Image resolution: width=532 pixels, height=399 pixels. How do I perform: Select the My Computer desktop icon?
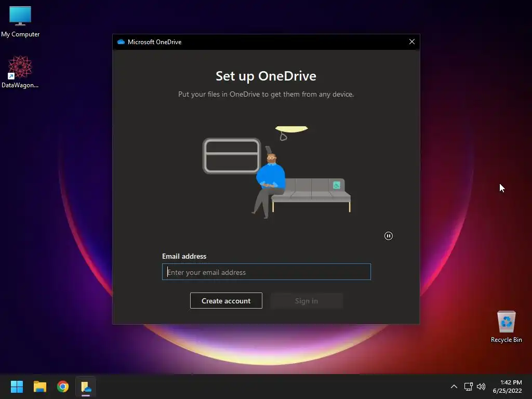pyautogui.click(x=20, y=21)
